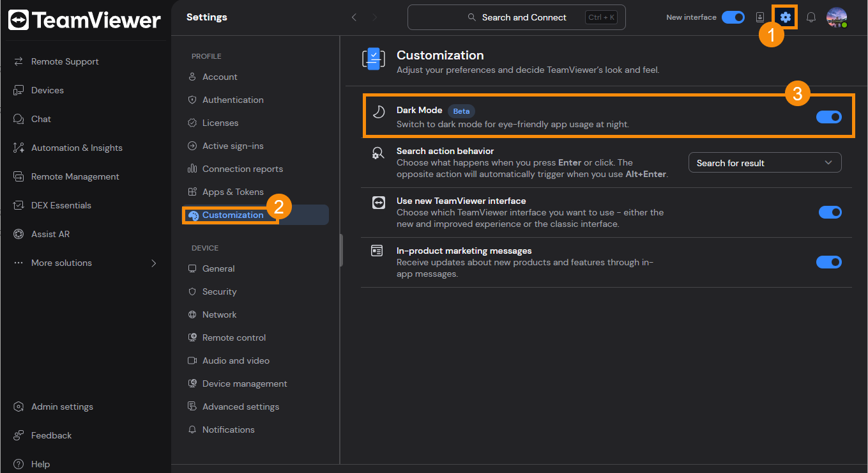This screenshot has height=473, width=868.
Task: Open Network settings
Action: pyautogui.click(x=219, y=314)
